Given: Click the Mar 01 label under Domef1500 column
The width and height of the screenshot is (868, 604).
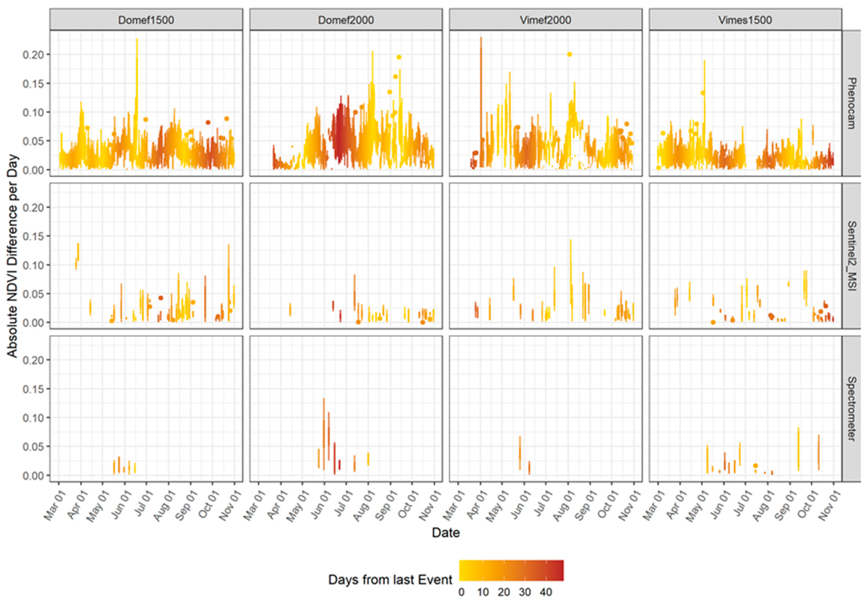Looking at the screenshot, I should coord(55,506).
